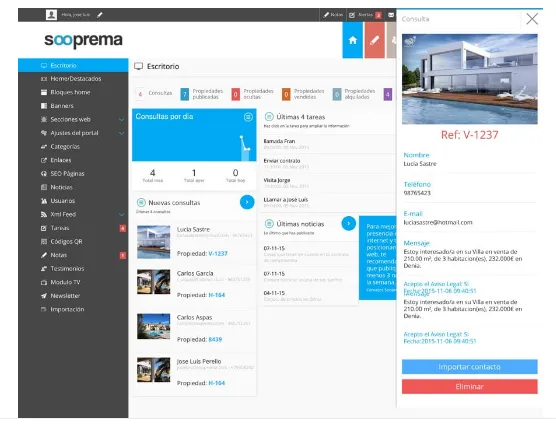Click the user avatar icon in top bar
This screenshot has width=556, height=432.
(51, 15)
